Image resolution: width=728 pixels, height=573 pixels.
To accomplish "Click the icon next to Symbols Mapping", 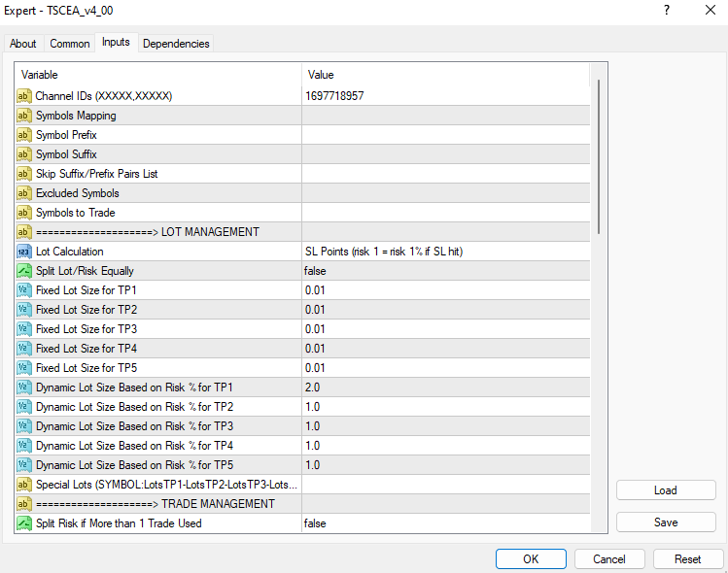I will [24, 116].
